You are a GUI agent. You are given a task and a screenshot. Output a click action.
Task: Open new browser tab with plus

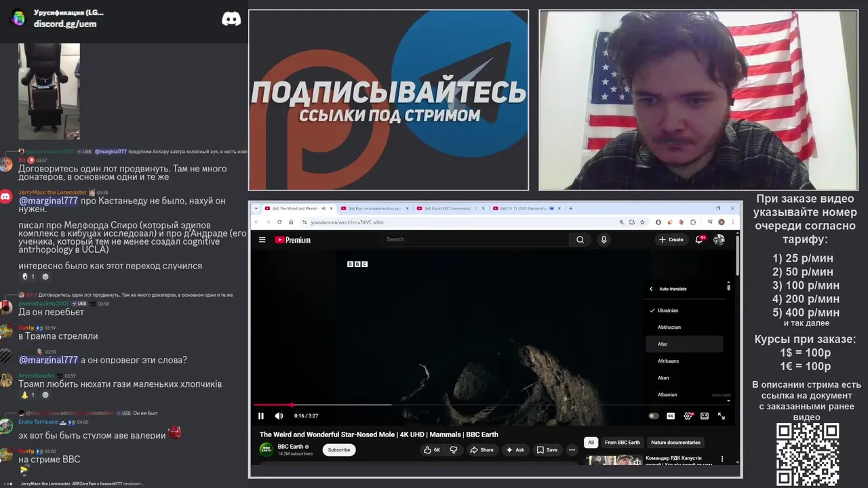point(571,208)
